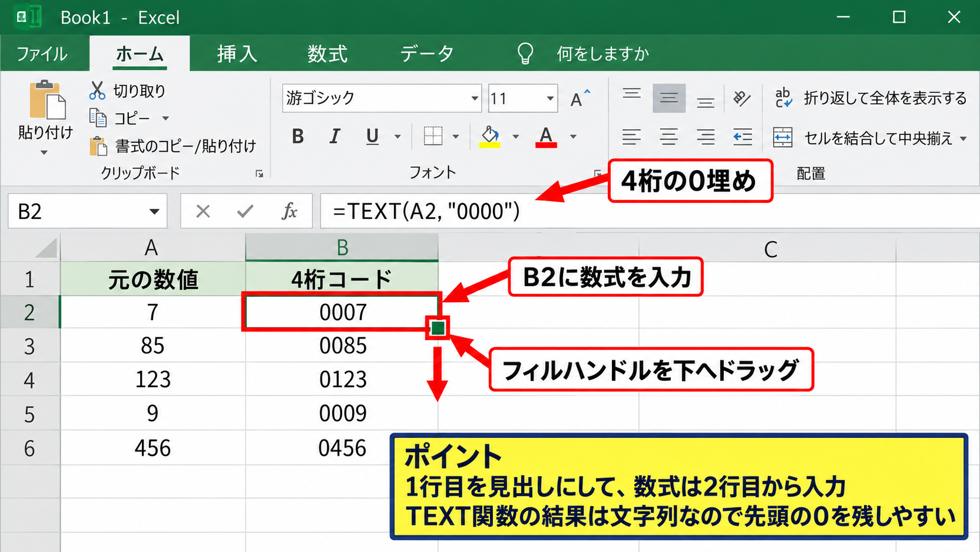Open the clipboard group dialog launcher

point(259,174)
